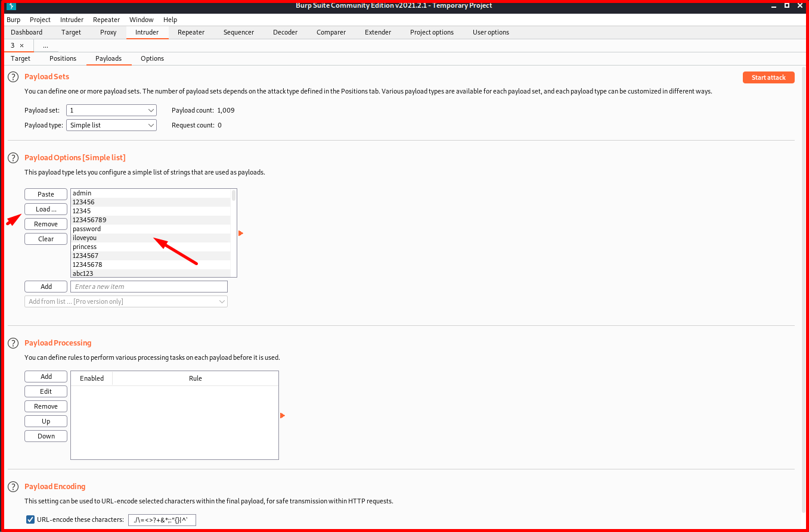Viewport: 809px width, 532px height.
Task: Select attack tab number 3
Action: click(13, 45)
